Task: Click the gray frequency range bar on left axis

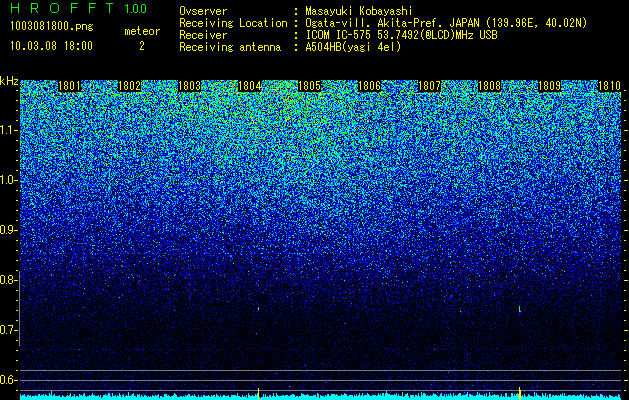Action: point(19,308)
